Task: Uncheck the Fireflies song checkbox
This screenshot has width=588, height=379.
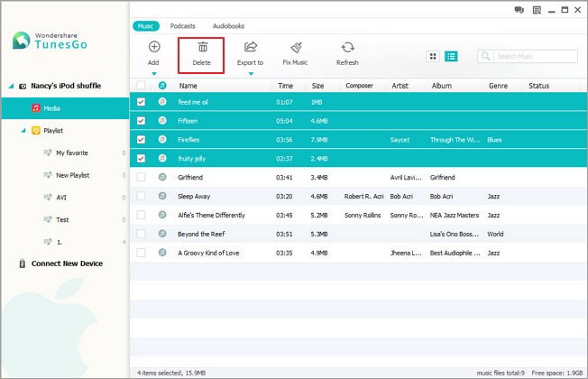Action: click(x=141, y=140)
